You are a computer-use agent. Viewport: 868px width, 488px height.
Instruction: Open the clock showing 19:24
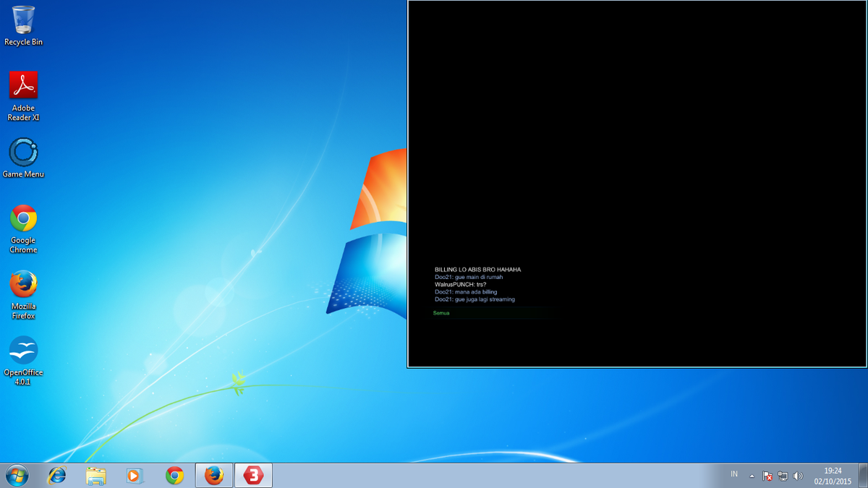pos(833,476)
